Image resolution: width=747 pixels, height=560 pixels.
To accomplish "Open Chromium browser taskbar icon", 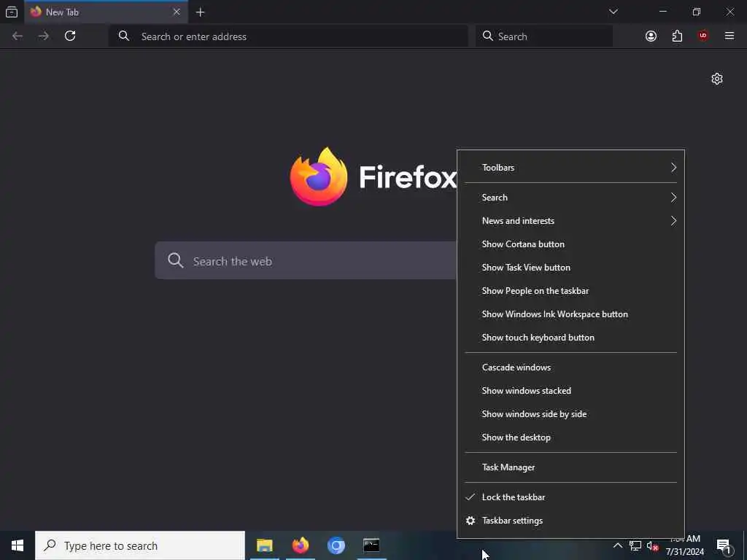I will 336,545.
